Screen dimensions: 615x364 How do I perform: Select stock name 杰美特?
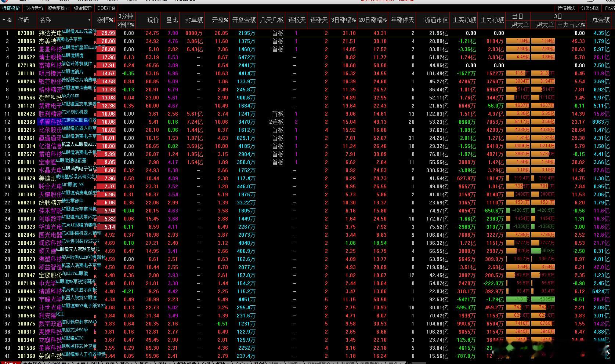48,41
